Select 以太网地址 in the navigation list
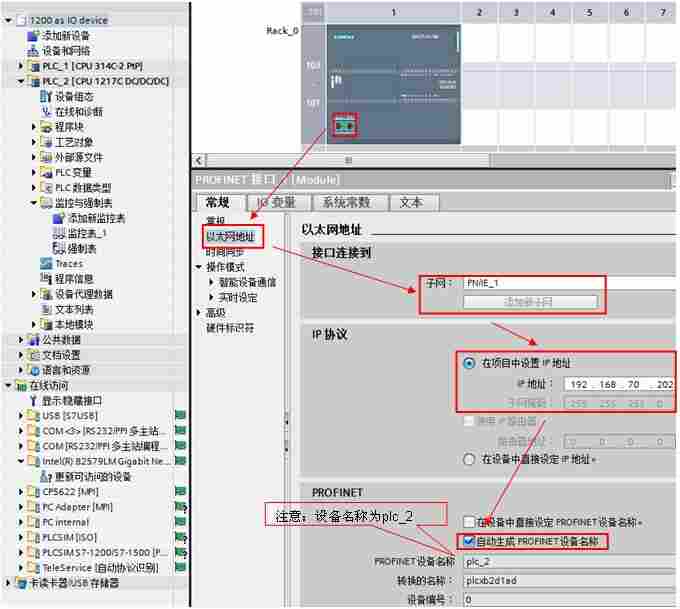 click(x=230, y=237)
